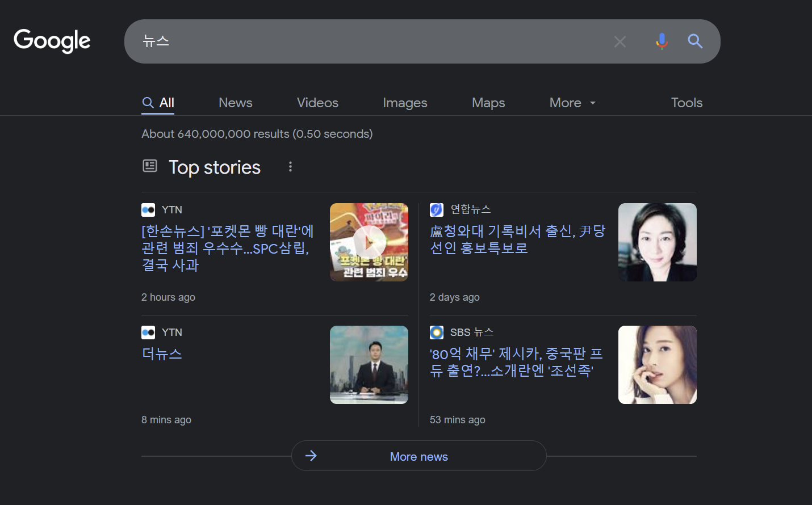Open the news anchor thumbnail for 더뉴스
812x505 pixels.
coord(369,365)
